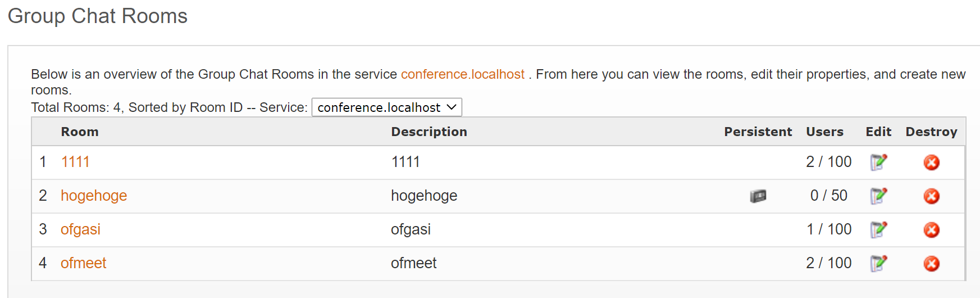The image size is (980, 298).
Task: Click the Description column header
Action: point(429,132)
